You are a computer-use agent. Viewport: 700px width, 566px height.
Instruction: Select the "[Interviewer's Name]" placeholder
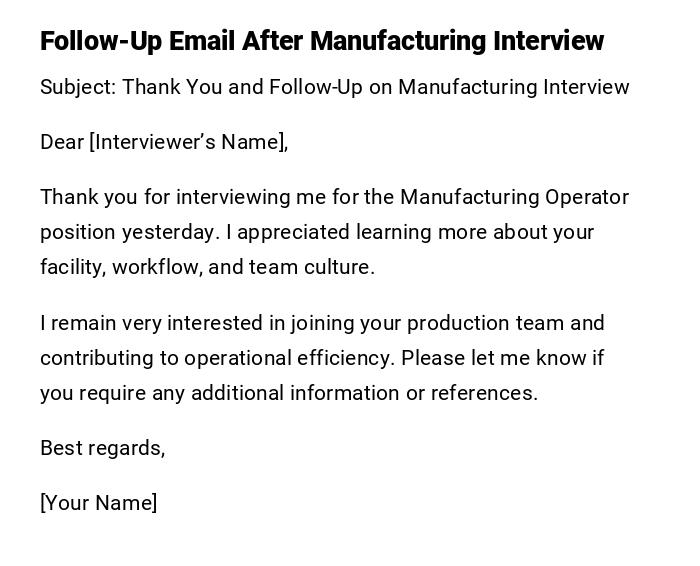tap(189, 142)
